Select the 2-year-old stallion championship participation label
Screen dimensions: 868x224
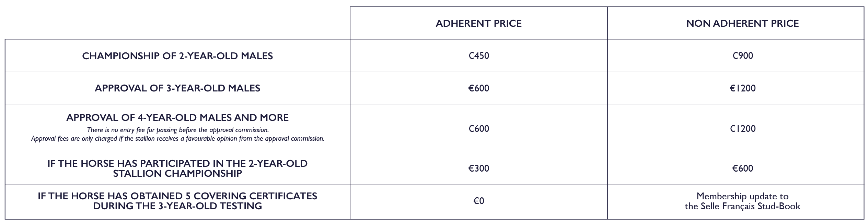coord(177,168)
